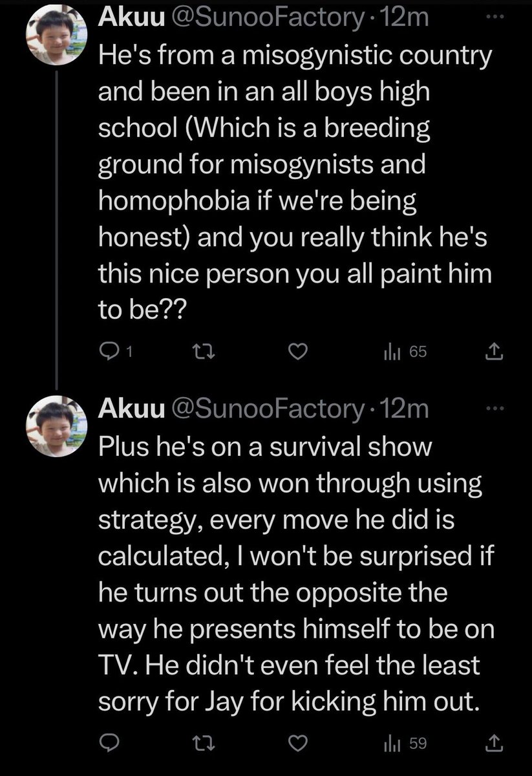Open more options on second tweet

pyautogui.click(x=493, y=407)
